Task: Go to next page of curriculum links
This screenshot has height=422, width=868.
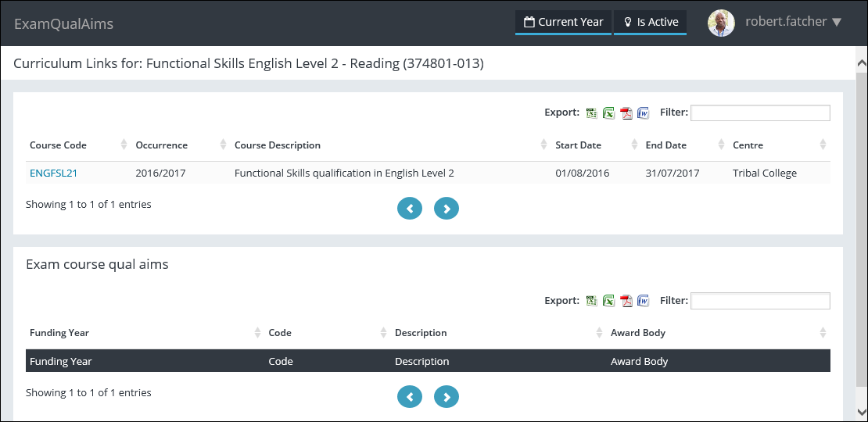Action: pos(447,209)
